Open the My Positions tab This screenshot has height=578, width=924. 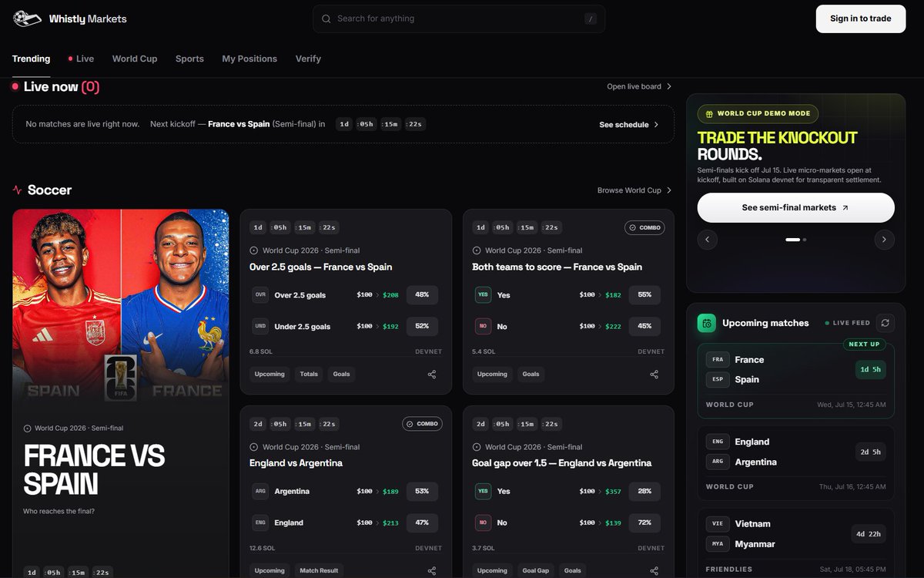click(249, 59)
